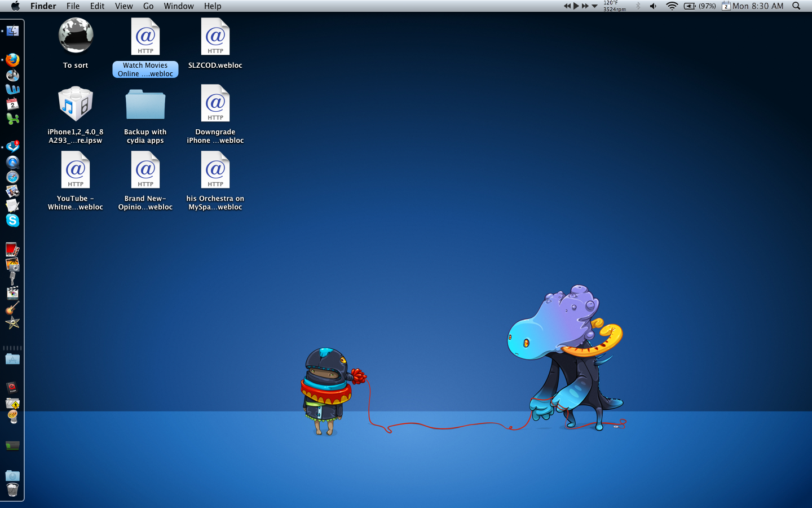Open orange @ spring URL icon in dock
This screenshot has width=812, height=508.
pos(12,417)
